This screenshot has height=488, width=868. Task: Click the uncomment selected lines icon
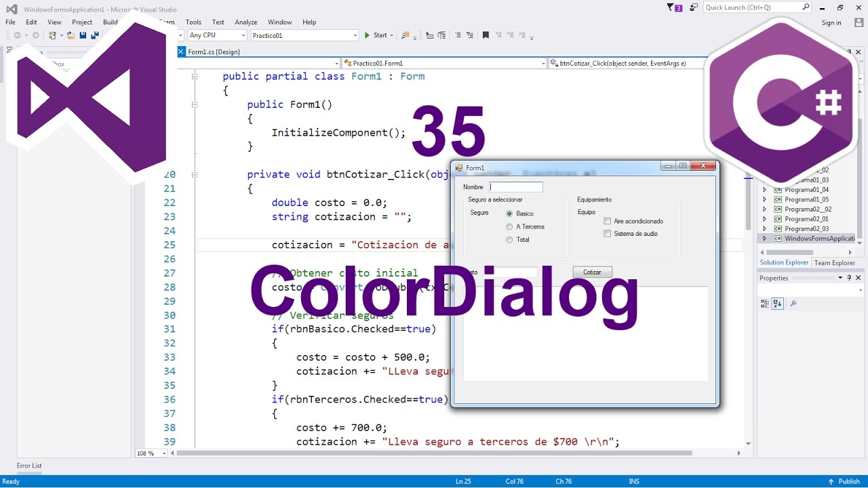coord(470,35)
